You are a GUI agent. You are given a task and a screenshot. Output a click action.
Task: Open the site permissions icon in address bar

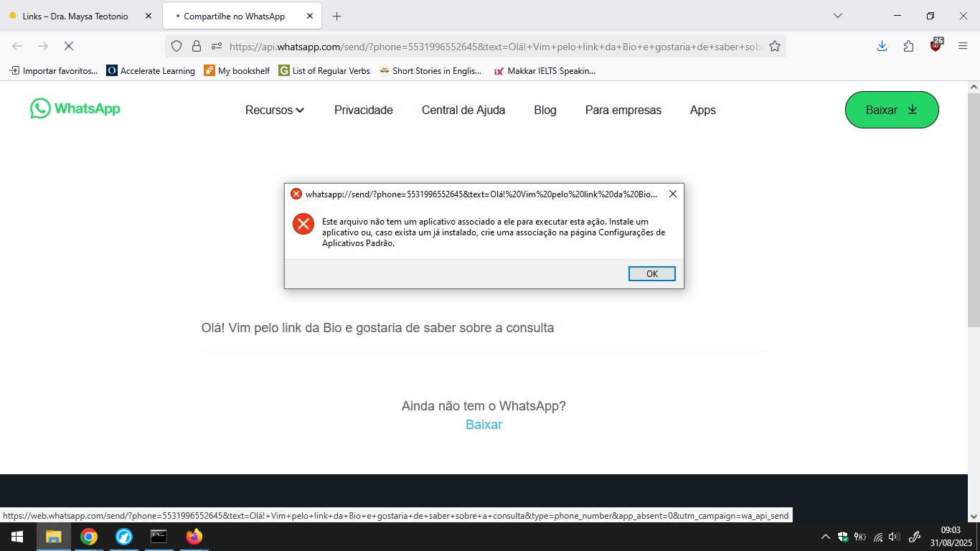(217, 46)
